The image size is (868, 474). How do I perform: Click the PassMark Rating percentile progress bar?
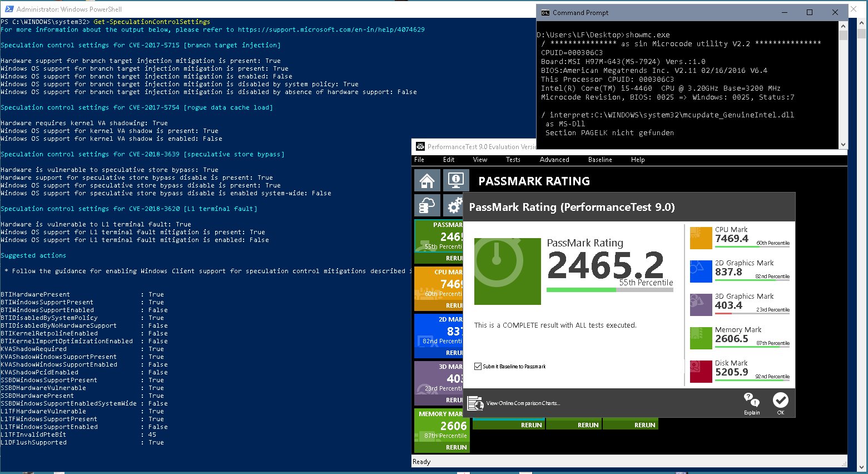pyautogui.click(x=609, y=290)
